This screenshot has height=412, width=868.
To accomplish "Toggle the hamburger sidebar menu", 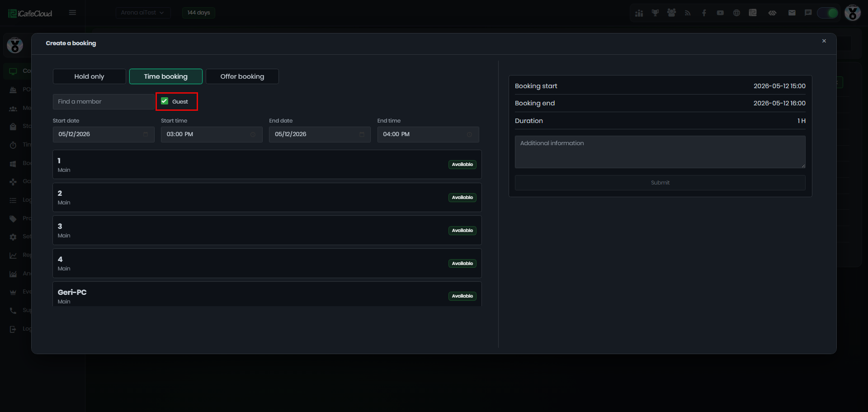I will click(72, 13).
